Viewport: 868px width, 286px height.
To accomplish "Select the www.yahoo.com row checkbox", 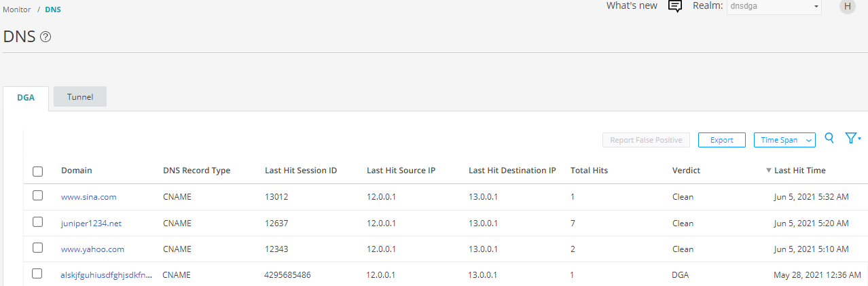I will pyautogui.click(x=38, y=248).
